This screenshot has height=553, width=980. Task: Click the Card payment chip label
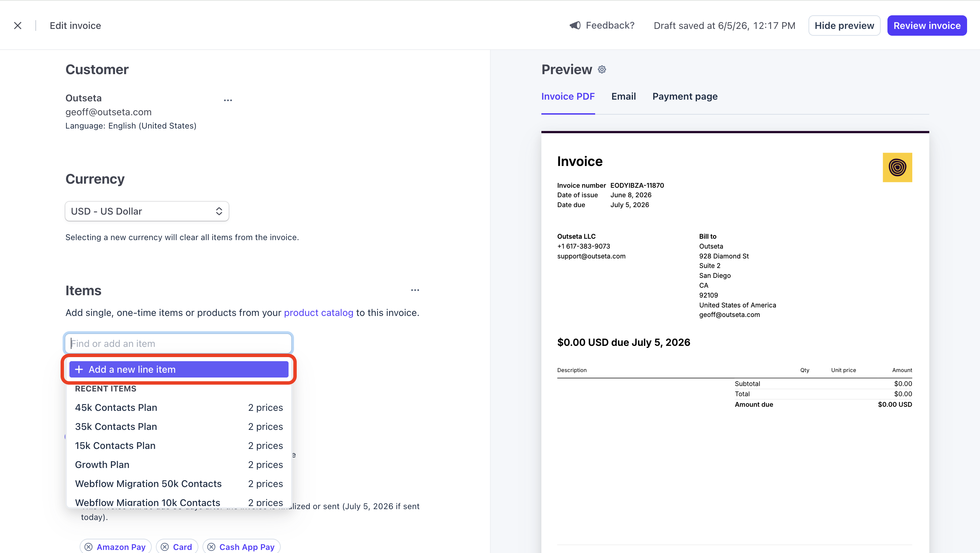(182, 547)
